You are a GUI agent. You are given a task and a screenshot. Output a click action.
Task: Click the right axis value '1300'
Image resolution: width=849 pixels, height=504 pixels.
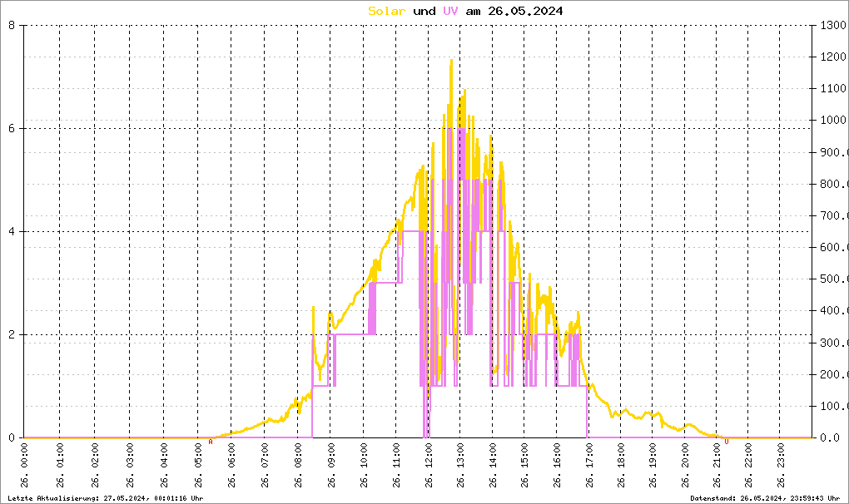[832, 26]
